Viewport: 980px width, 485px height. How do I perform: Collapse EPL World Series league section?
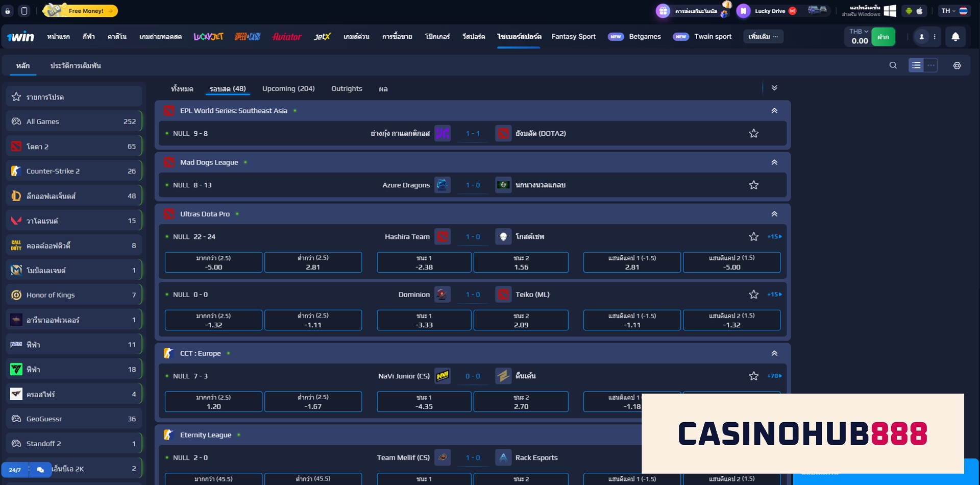774,110
